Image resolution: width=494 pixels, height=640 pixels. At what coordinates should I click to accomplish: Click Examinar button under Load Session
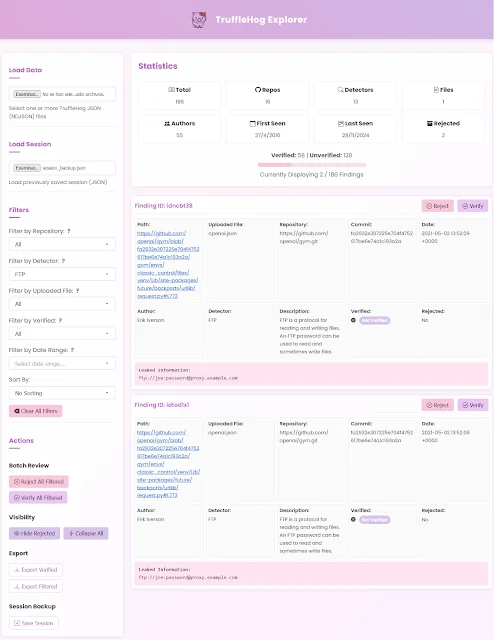coord(27,168)
